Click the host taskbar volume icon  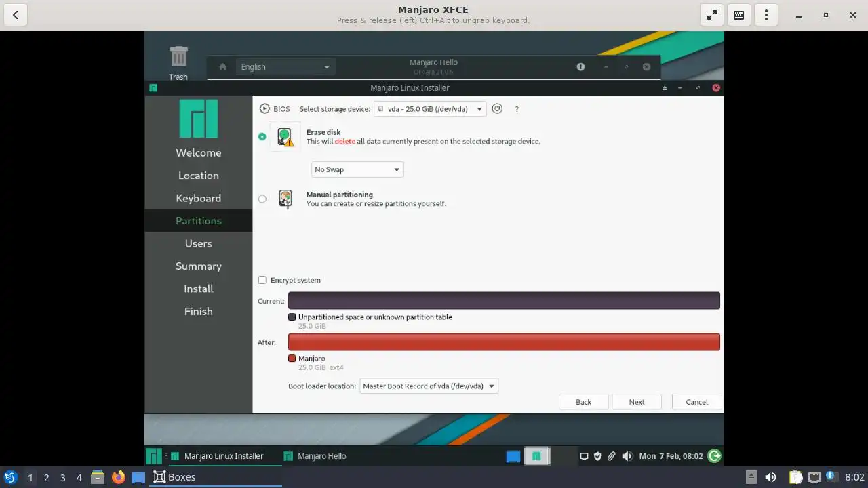point(770,477)
